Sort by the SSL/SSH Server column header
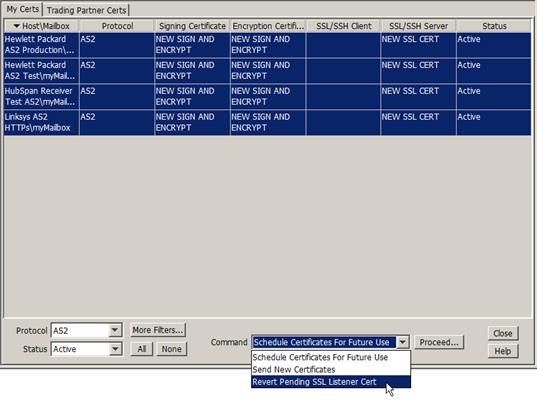Screen dimensions: 537x400 [418, 26]
